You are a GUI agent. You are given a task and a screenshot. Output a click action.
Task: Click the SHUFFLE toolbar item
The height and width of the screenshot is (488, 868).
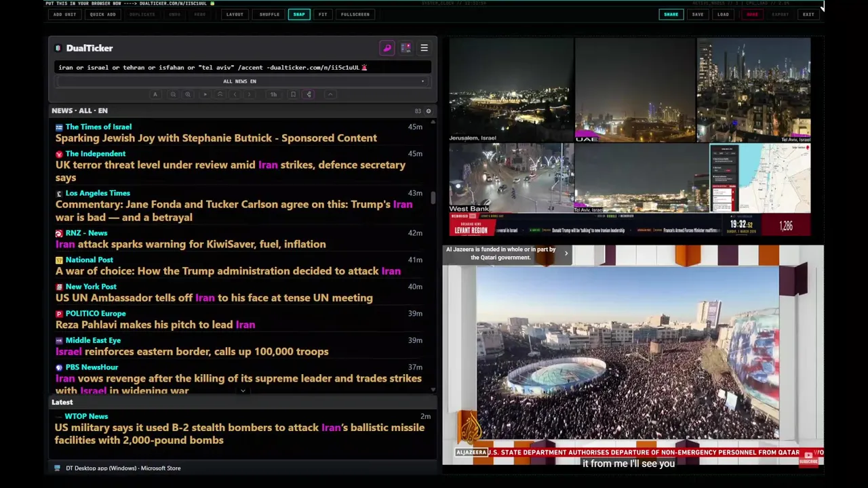[269, 14]
